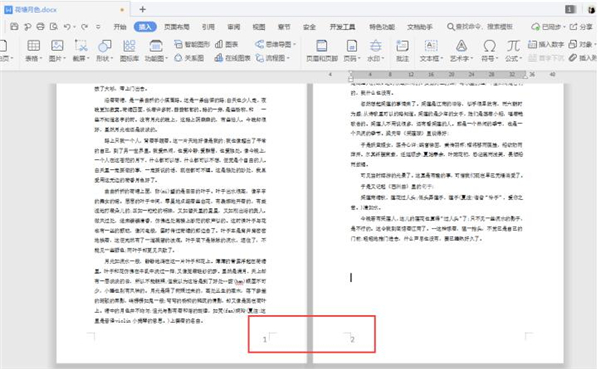600x369 pixels.
Task: Insert an 在线图表 (Online Chart)
Action: [x=233, y=58]
